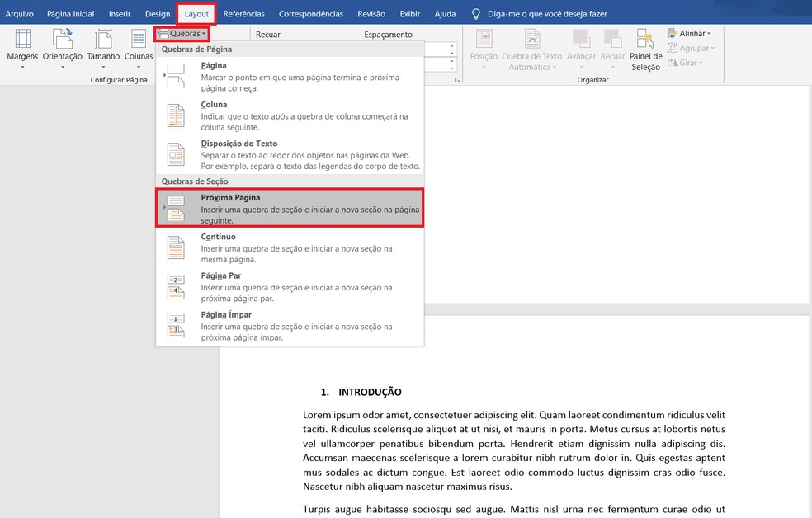The width and height of the screenshot is (812, 518).
Task: Click the paragraph starting Turpis augue
Action: pyautogui.click(x=514, y=509)
